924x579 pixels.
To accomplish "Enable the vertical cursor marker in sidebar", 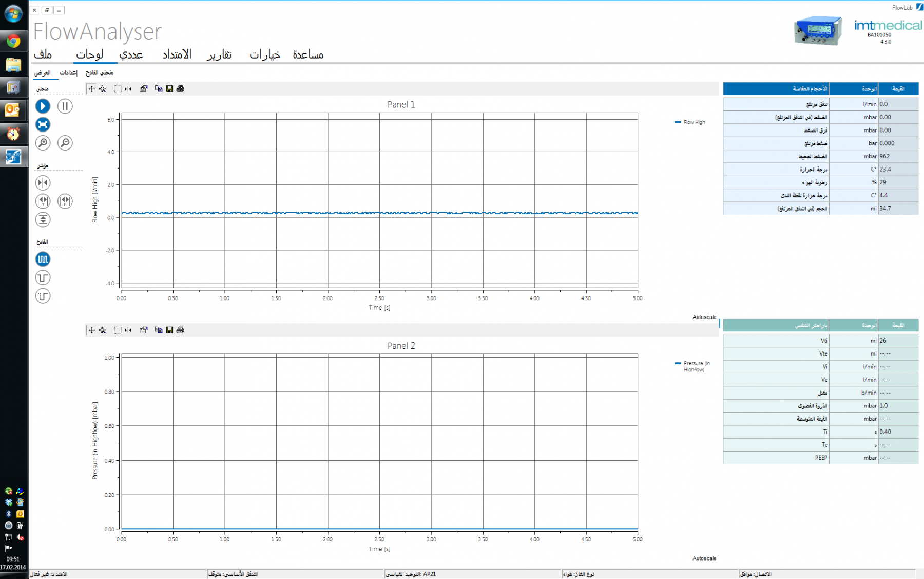I will (x=43, y=182).
